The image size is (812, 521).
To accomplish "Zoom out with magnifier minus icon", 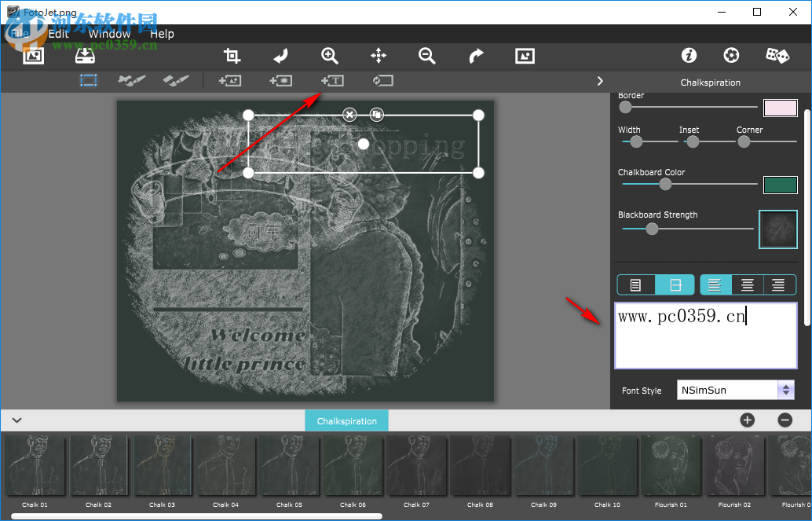I will [426, 56].
